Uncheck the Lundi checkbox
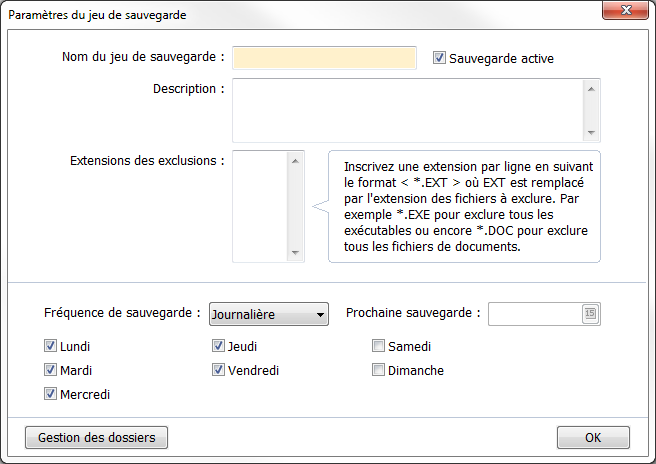Image resolution: width=656 pixels, height=464 pixels. pyautogui.click(x=50, y=347)
